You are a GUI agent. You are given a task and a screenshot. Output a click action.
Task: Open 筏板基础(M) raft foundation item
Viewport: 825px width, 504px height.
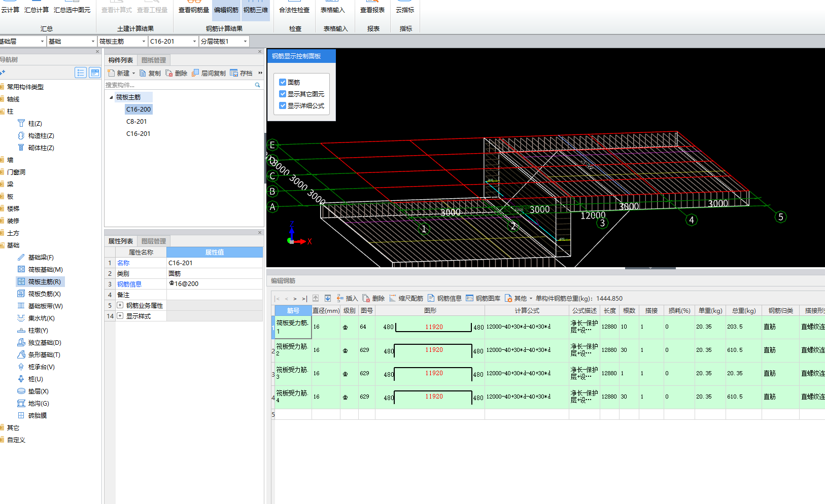(x=45, y=269)
